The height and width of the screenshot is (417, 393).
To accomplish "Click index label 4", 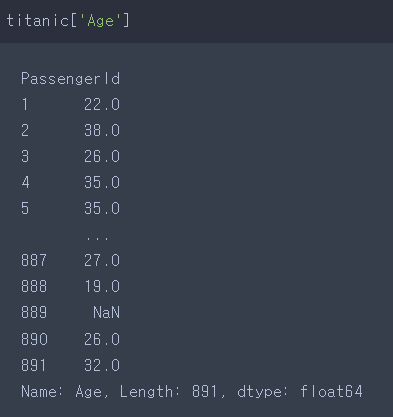I will click(25, 182).
